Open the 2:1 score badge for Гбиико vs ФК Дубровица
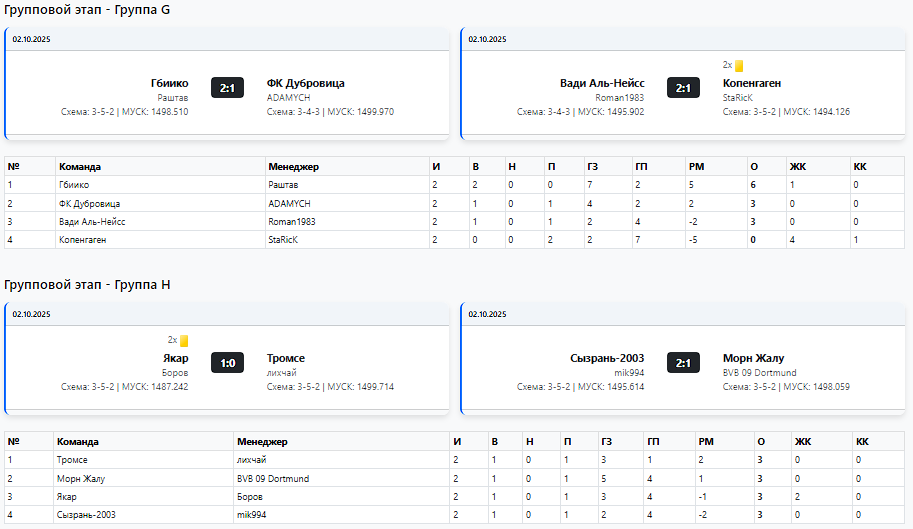The image size is (913, 529). (x=227, y=88)
